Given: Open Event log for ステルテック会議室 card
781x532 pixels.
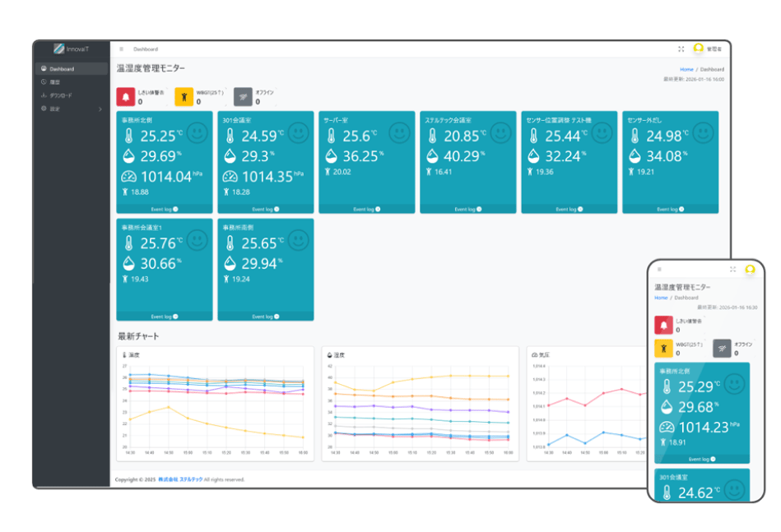Looking at the screenshot, I should coord(468,210).
